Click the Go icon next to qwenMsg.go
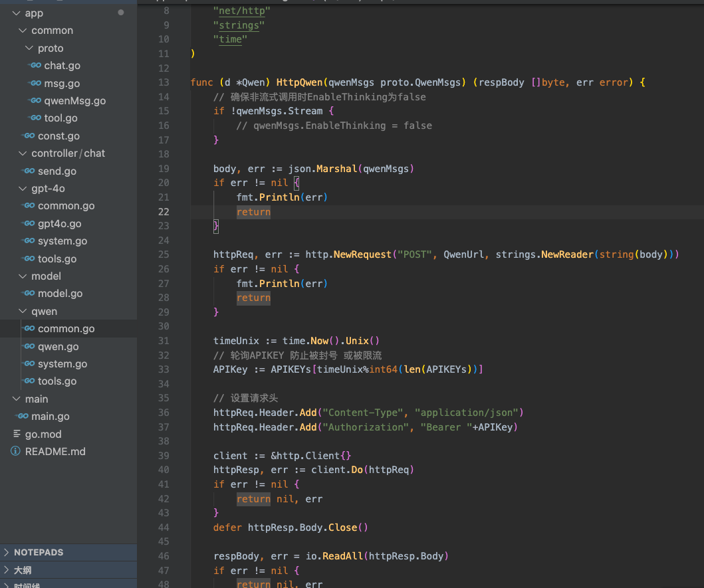This screenshot has height=588, width=704. point(35,101)
